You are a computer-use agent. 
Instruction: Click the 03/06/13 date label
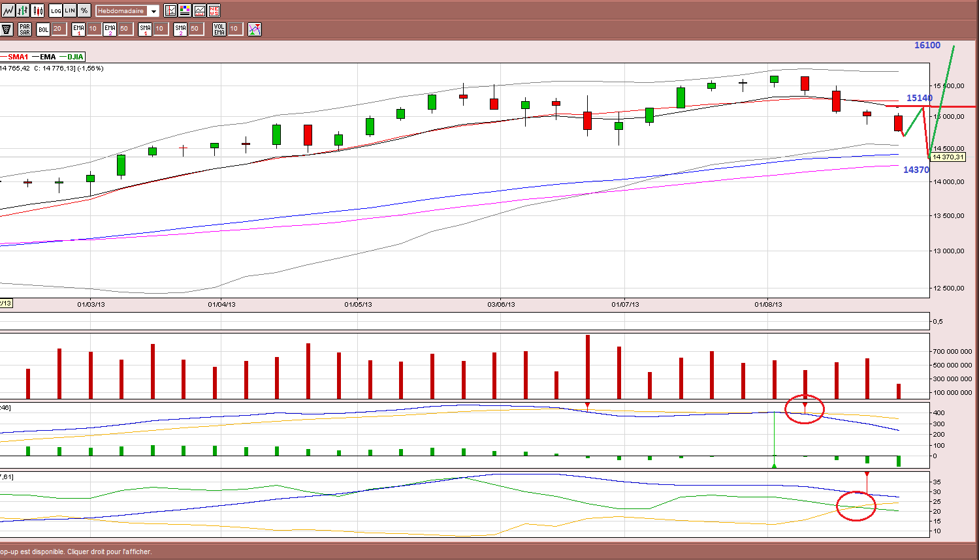pos(501,304)
